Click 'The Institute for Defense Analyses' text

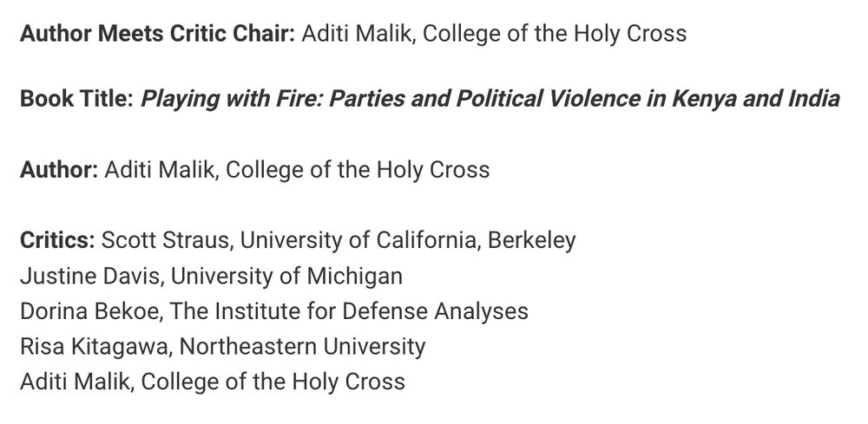click(349, 311)
